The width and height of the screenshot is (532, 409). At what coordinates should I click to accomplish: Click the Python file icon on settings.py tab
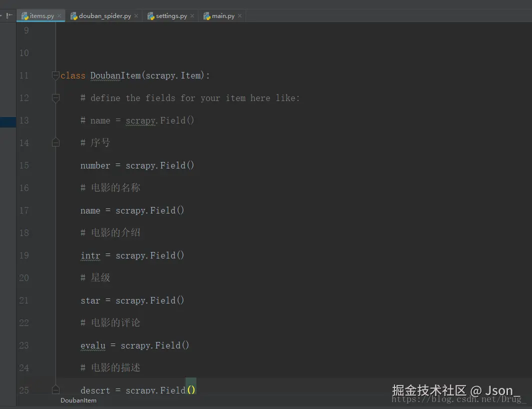(151, 16)
